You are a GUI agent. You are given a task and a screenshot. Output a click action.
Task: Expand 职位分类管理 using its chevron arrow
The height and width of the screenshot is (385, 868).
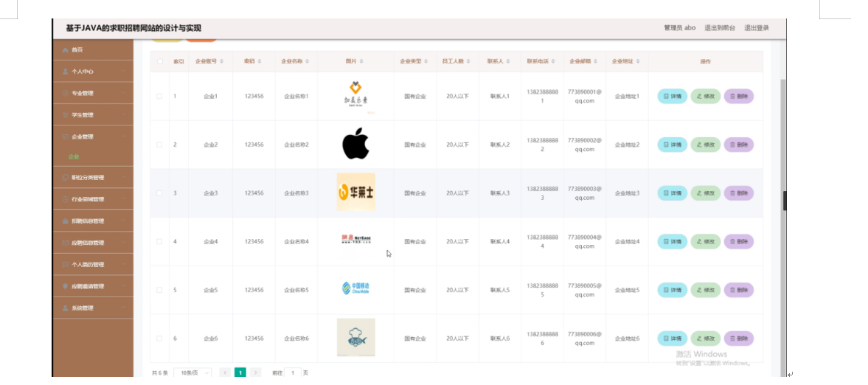pos(124,178)
